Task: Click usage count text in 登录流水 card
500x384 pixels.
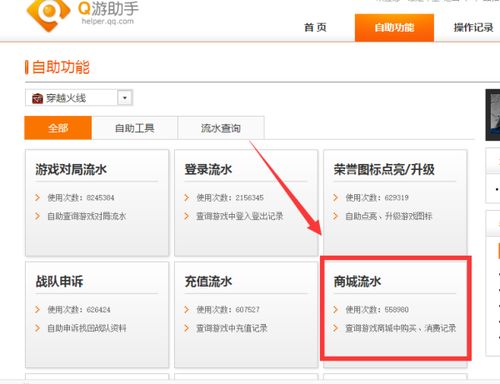Action: 230,198
